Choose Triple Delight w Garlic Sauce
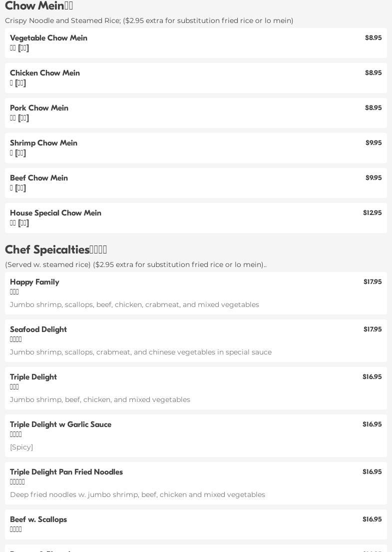Image resolution: width=392 pixels, height=552 pixels. click(x=60, y=424)
